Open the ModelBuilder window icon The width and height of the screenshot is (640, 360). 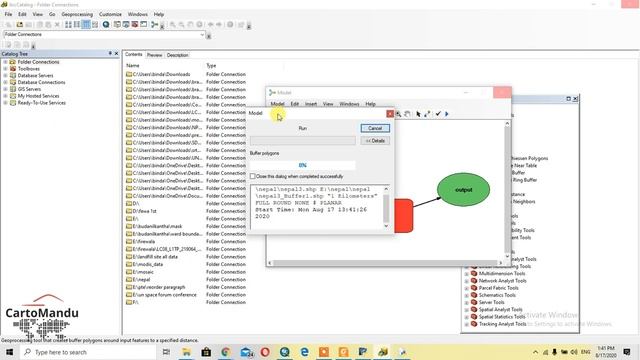tap(154, 25)
